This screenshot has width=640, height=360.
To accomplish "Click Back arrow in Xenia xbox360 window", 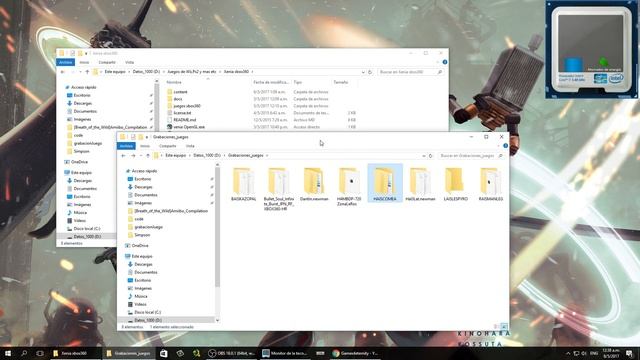I will pyautogui.click(x=63, y=72).
